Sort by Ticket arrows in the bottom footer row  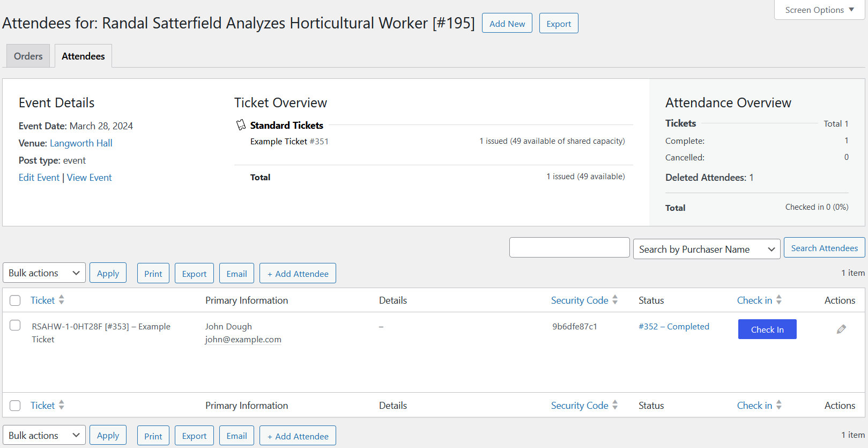(62, 405)
